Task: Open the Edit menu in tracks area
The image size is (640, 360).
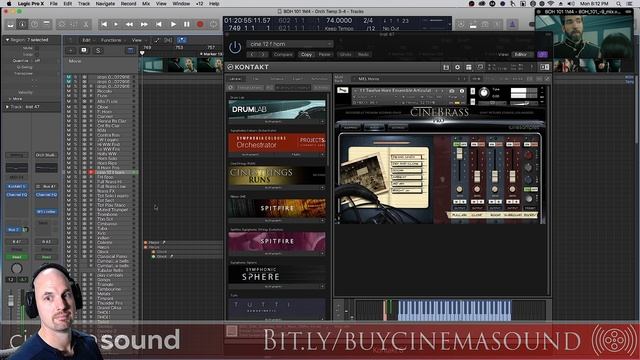Action: pyautogui.click(x=87, y=40)
